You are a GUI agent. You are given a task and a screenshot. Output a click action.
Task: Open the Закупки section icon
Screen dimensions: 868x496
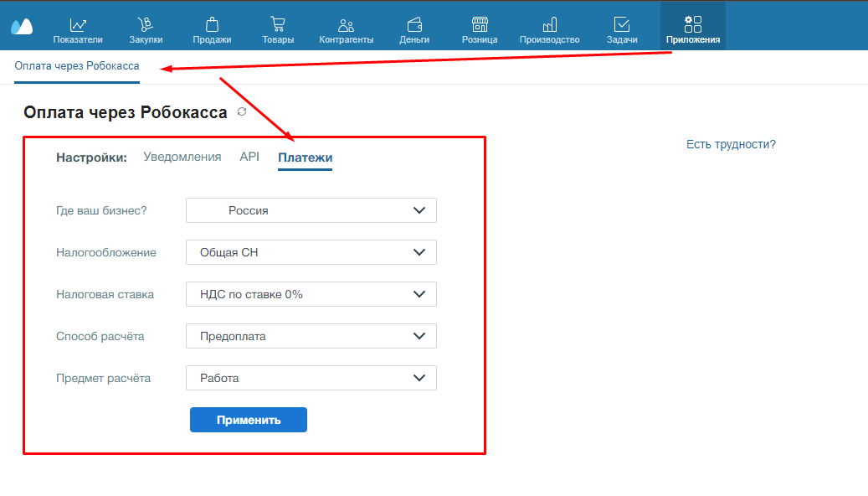[146, 24]
